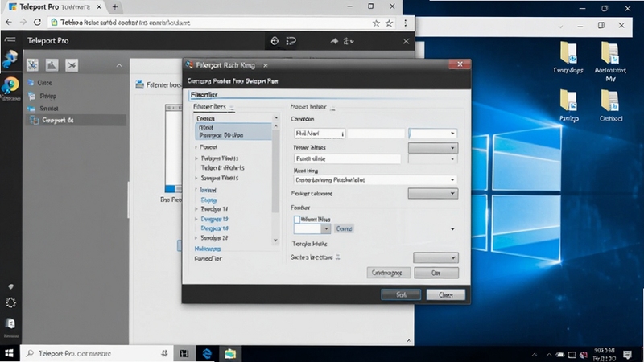Click the blue link below the dialog list
The image size is (644, 362).
click(x=208, y=249)
